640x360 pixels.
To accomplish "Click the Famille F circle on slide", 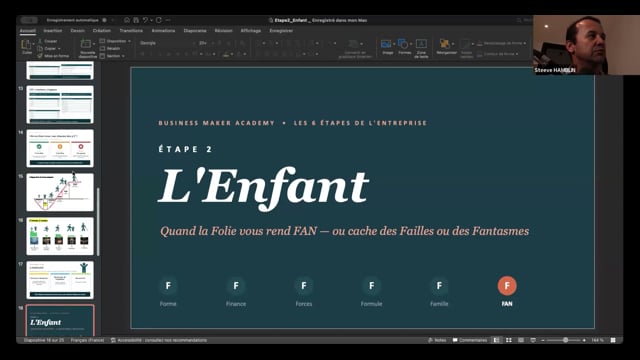I will (x=439, y=286).
